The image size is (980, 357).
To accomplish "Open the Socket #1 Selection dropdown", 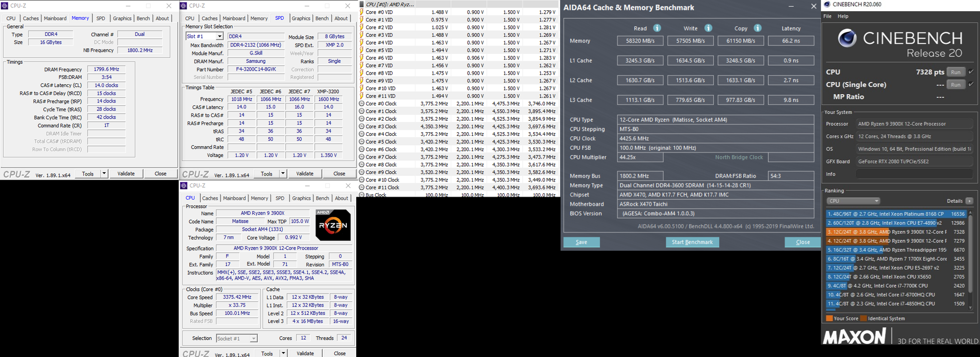I will point(253,338).
